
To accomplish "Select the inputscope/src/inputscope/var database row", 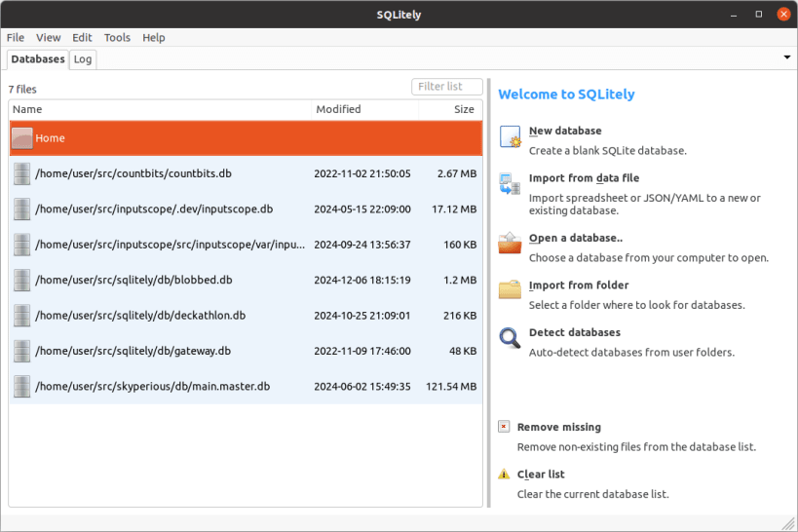I will point(246,245).
